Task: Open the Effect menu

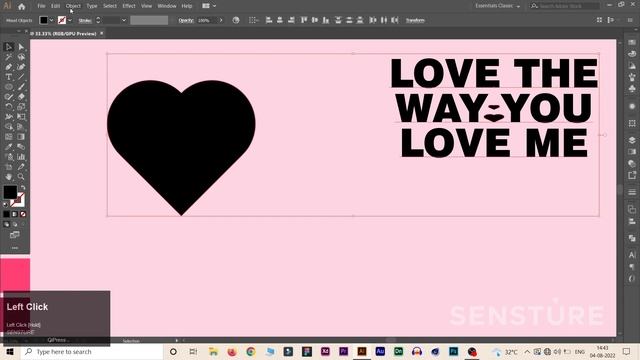Action: [129, 6]
